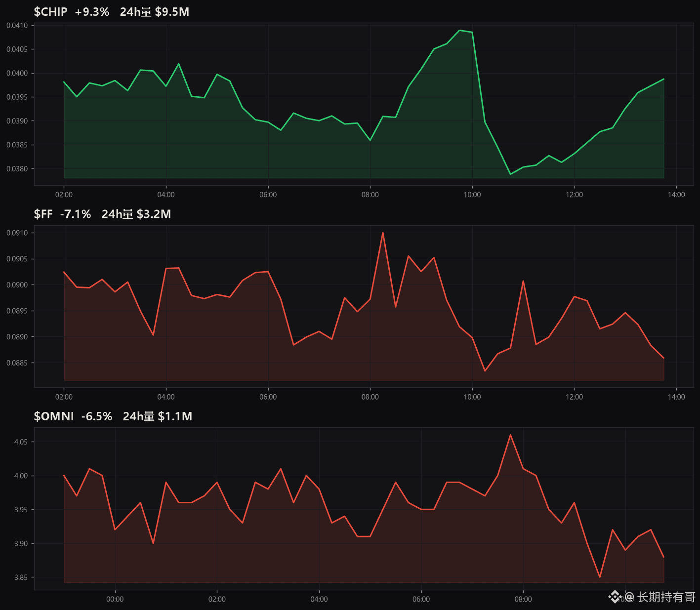Click the $FF ticker title
Viewport: 700px width, 610px height.
click(43, 214)
